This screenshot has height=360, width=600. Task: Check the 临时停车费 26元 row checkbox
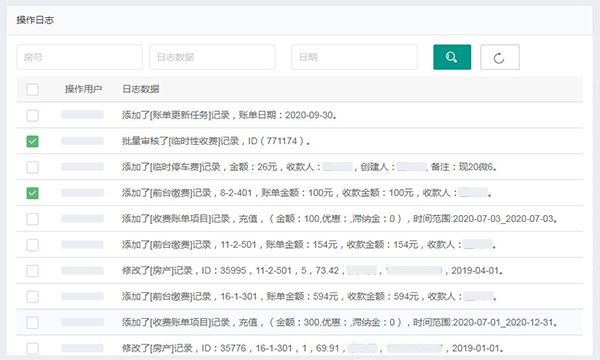click(33, 167)
